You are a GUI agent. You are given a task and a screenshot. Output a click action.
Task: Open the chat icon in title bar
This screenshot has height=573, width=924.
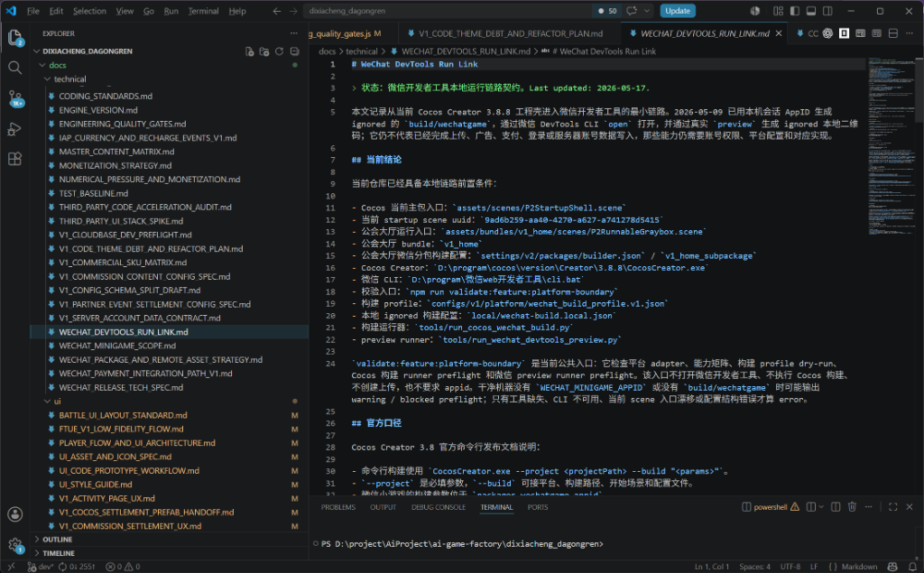coord(632,11)
